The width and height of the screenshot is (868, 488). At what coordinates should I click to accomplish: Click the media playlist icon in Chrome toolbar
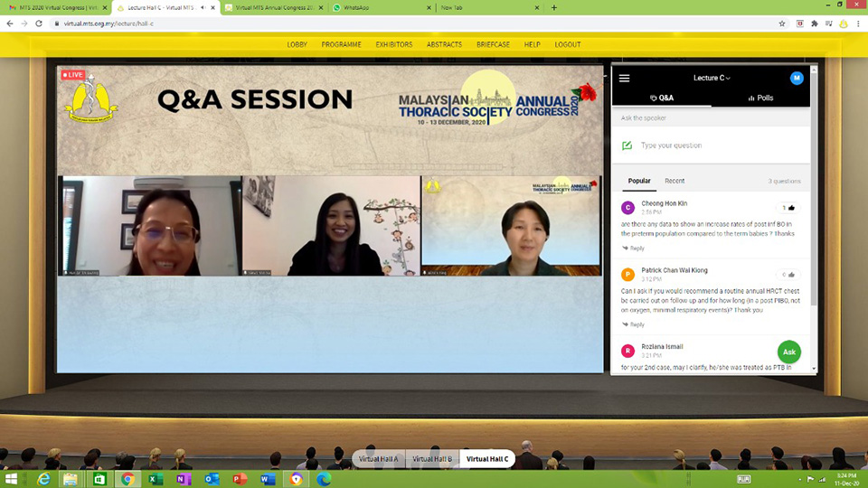(829, 23)
